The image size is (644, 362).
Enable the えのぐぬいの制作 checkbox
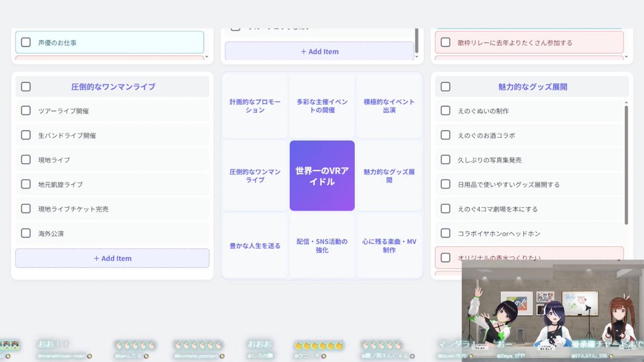445,110
